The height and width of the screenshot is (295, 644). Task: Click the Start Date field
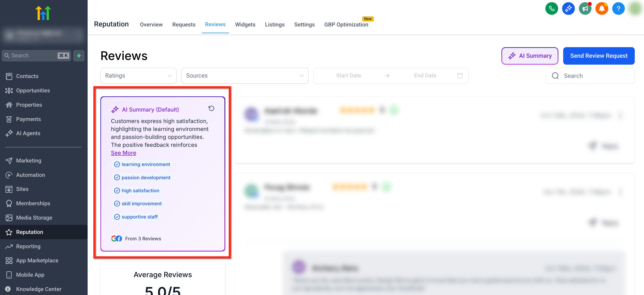point(348,76)
